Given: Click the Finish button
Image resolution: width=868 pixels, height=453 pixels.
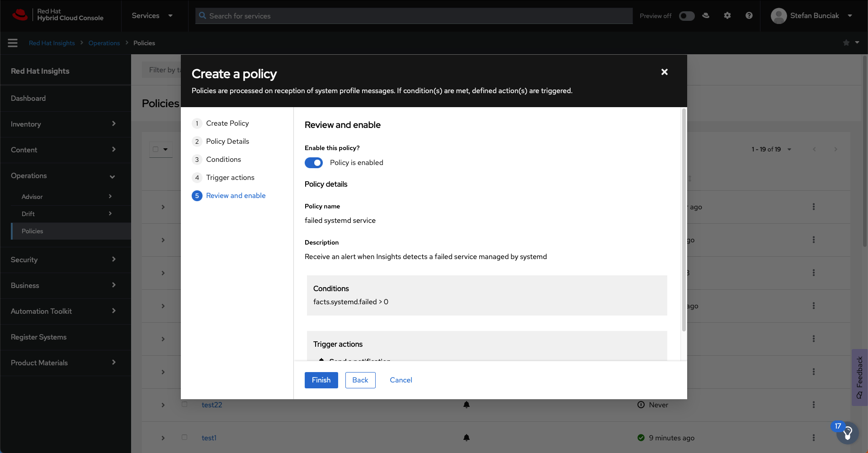Looking at the screenshot, I should click(x=321, y=380).
